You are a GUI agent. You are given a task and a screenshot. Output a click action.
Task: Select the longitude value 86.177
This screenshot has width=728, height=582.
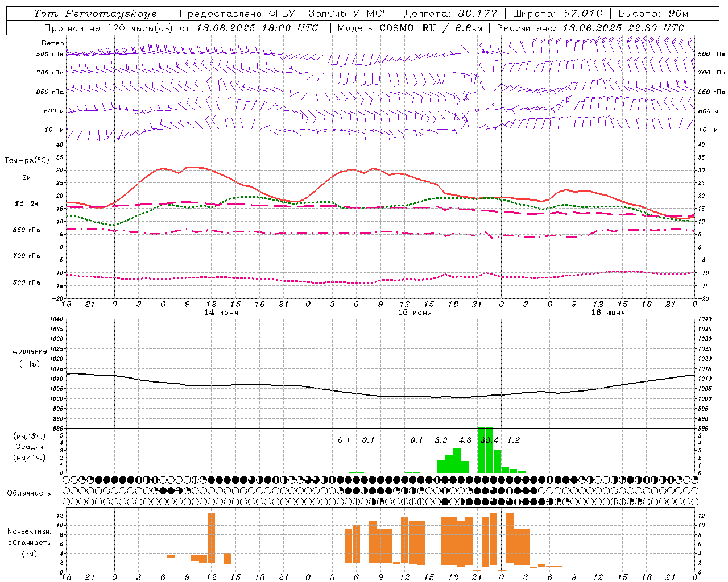pos(478,14)
